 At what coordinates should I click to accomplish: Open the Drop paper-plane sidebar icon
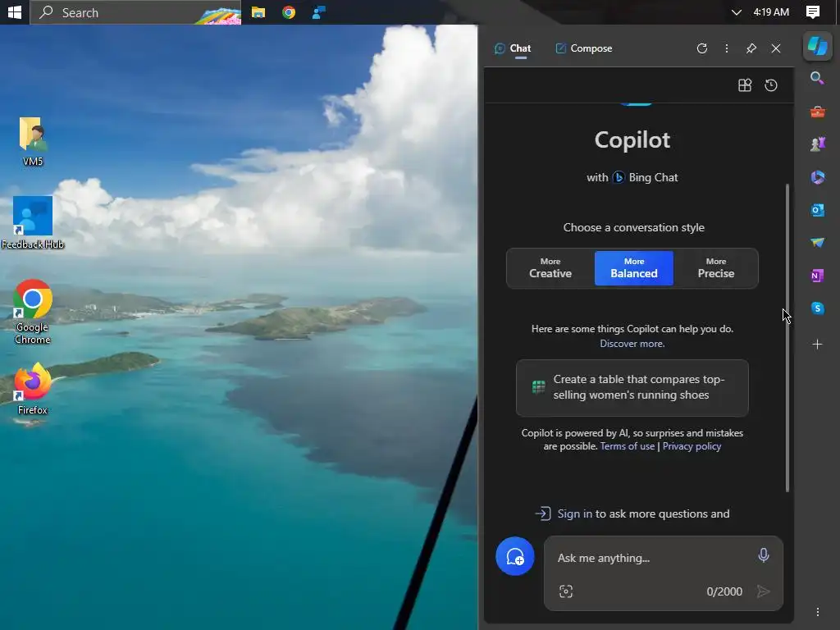818,243
